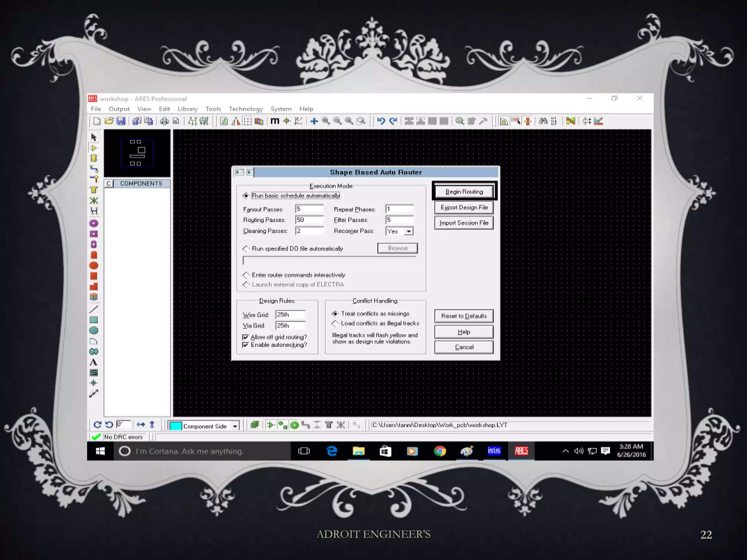The width and height of the screenshot is (747, 560).
Task: Click the Save Design toolbar icon
Action: point(121,121)
